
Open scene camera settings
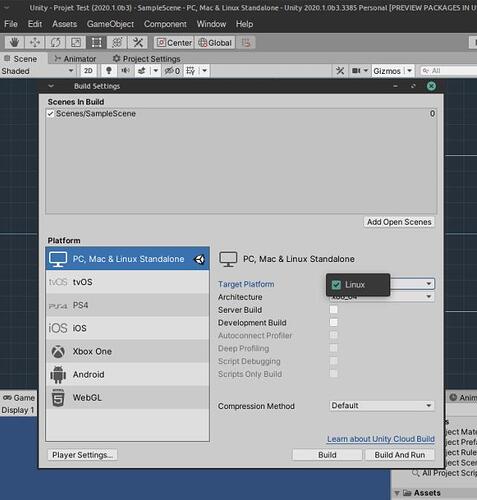(360, 71)
